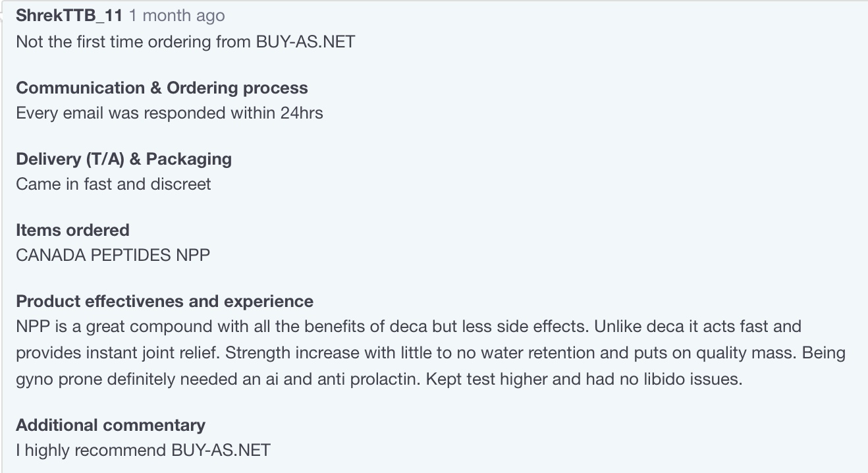Click the ShrekTTB_11 username
The height and width of the screenshot is (473, 868).
[x=68, y=16]
